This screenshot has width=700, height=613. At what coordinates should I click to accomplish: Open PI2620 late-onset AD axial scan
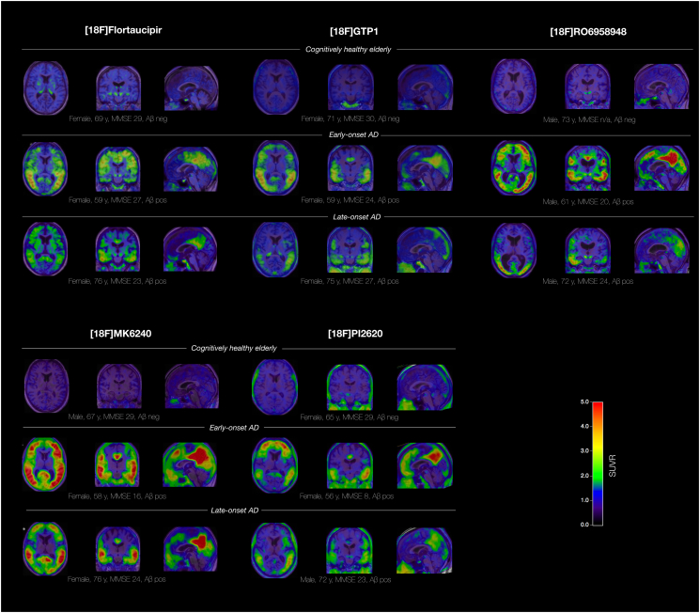[x=274, y=550]
